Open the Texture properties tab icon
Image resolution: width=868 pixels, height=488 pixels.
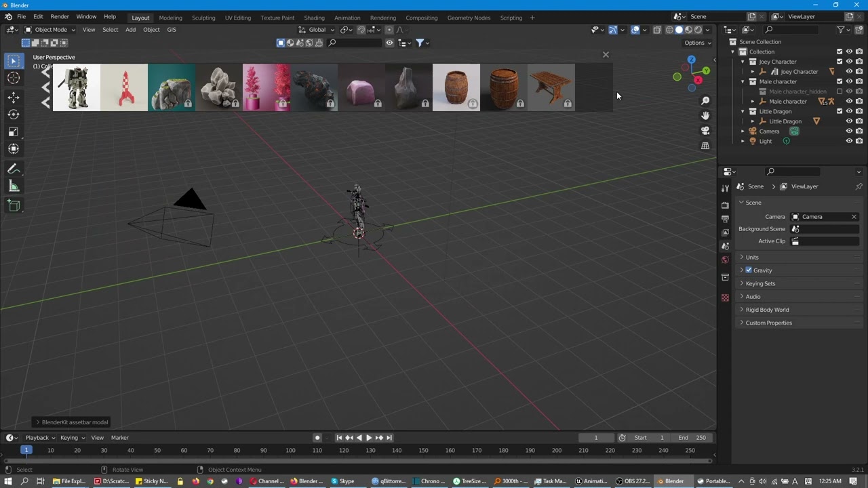pyautogui.click(x=725, y=298)
